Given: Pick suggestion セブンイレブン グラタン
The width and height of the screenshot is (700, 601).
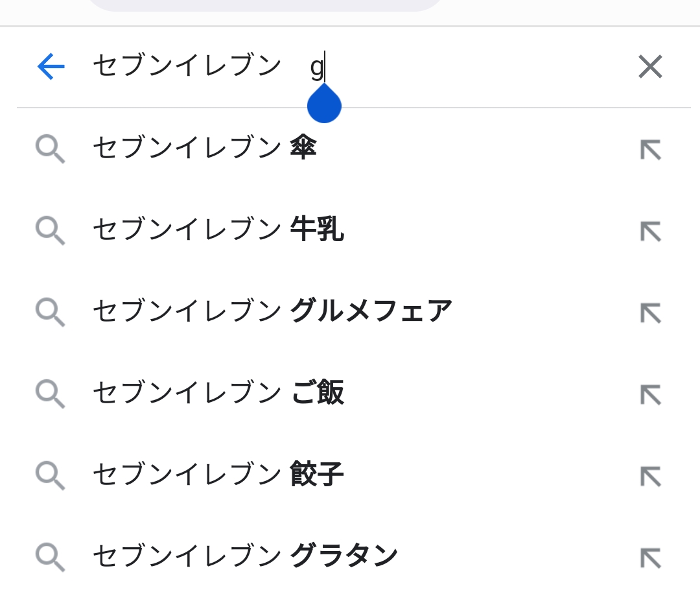Looking at the screenshot, I should [x=245, y=557].
